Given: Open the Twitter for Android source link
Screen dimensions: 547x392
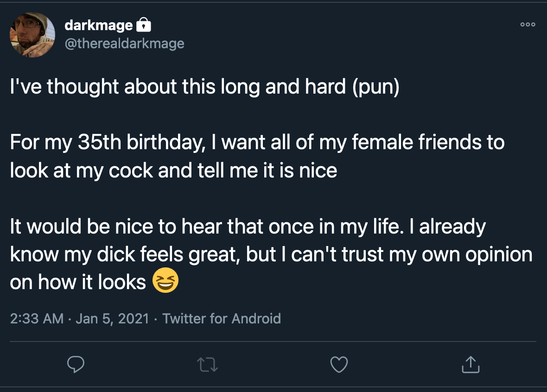Looking at the screenshot, I should click(x=222, y=318).
